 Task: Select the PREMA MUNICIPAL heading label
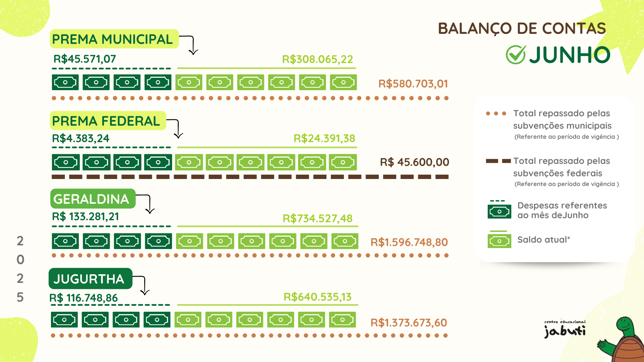tap(113, 39)
